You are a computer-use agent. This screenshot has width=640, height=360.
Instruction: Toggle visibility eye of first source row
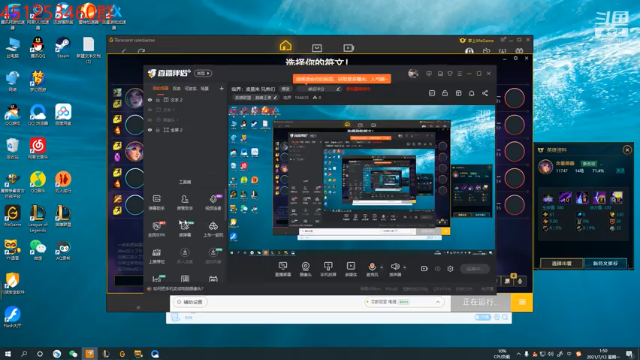point(150,100)
